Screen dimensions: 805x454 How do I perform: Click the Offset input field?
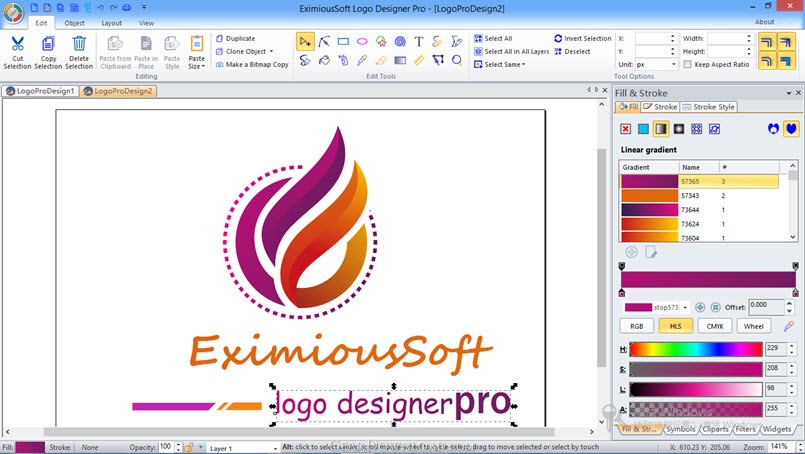point(765,307)
